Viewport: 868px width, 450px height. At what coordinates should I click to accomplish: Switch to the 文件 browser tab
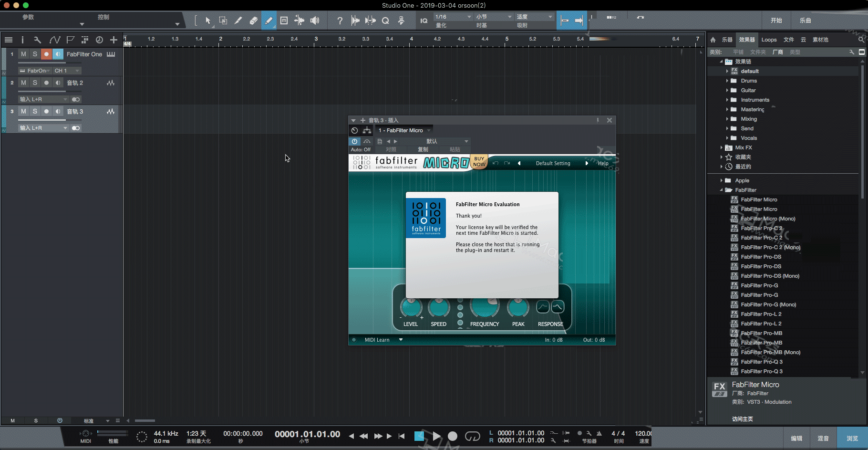coord(789,40)
